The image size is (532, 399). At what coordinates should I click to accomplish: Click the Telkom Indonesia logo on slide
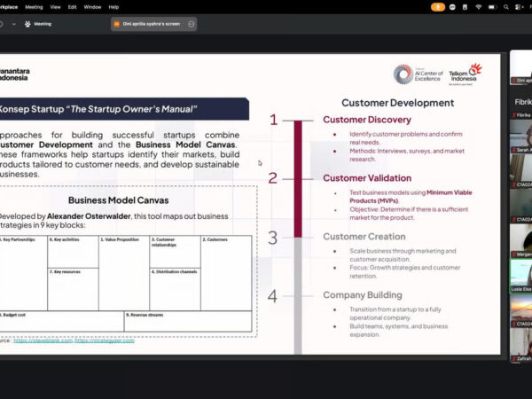465,74
